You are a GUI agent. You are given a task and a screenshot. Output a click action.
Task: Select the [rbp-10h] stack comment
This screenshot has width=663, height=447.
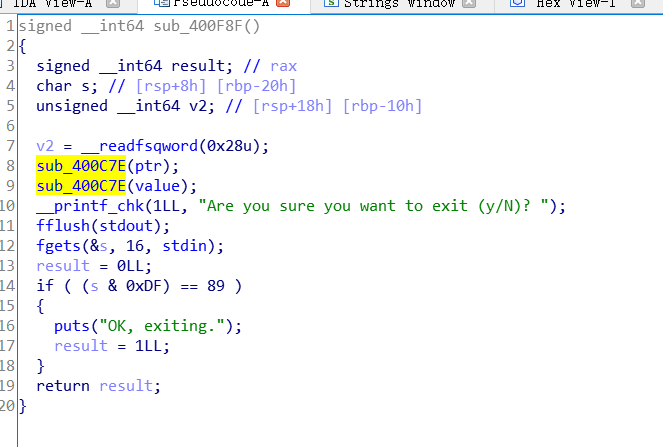click(x=382, y=106)
